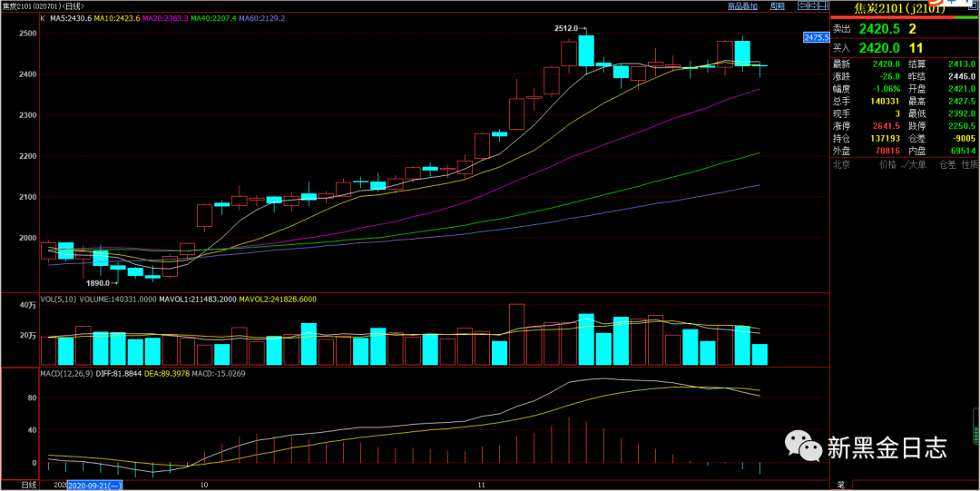Click the MA60:2129.2 indicator label

pyautogui.click(x=262, y=18)
